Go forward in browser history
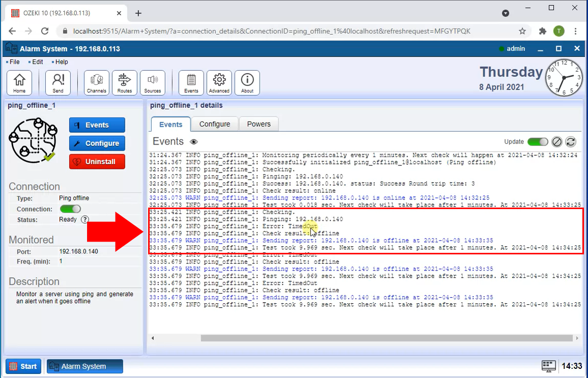The image size is (588, 378). pos(29,31)
